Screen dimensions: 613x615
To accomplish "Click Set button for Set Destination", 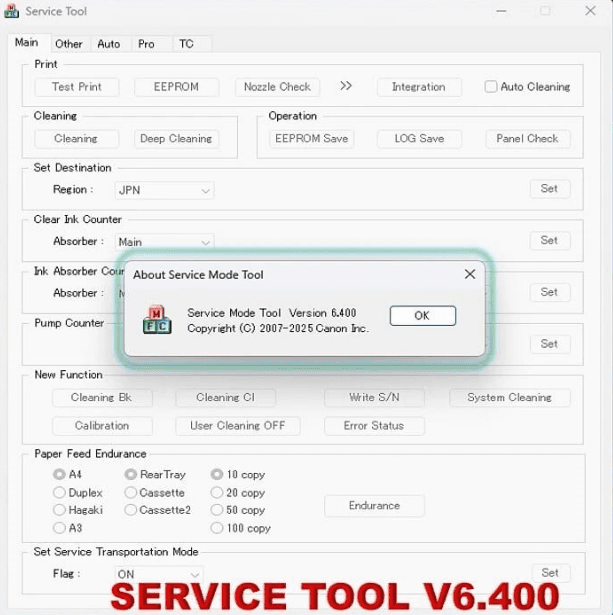I will [549, 189].
